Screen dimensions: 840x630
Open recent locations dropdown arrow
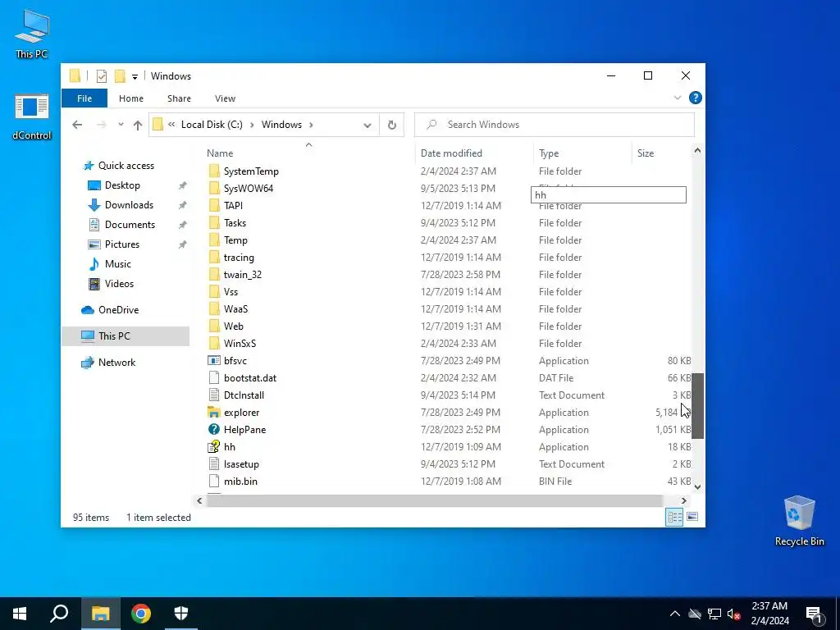click(121, 125)
